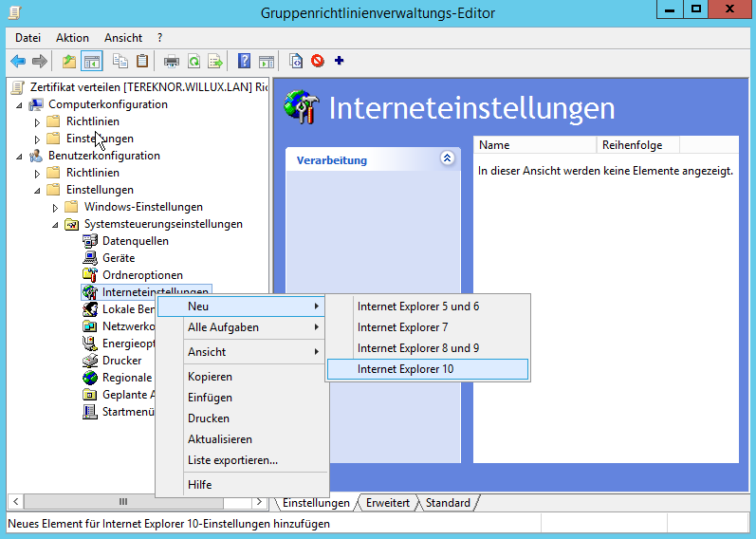This screenshot has height=539, width=756.
Task: Select Geräte in the tree
Action: [119, 258]
